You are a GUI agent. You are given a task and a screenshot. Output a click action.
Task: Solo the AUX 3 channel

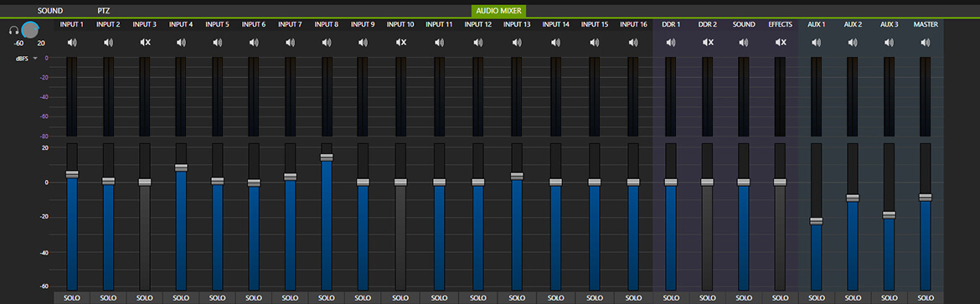[889, 298]
